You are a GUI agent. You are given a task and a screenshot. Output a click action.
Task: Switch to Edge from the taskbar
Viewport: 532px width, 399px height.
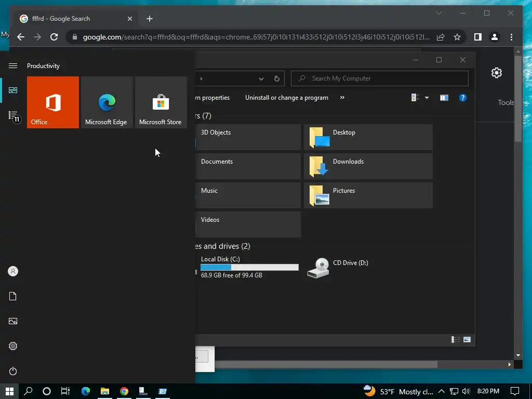click(x=86, y=391)
